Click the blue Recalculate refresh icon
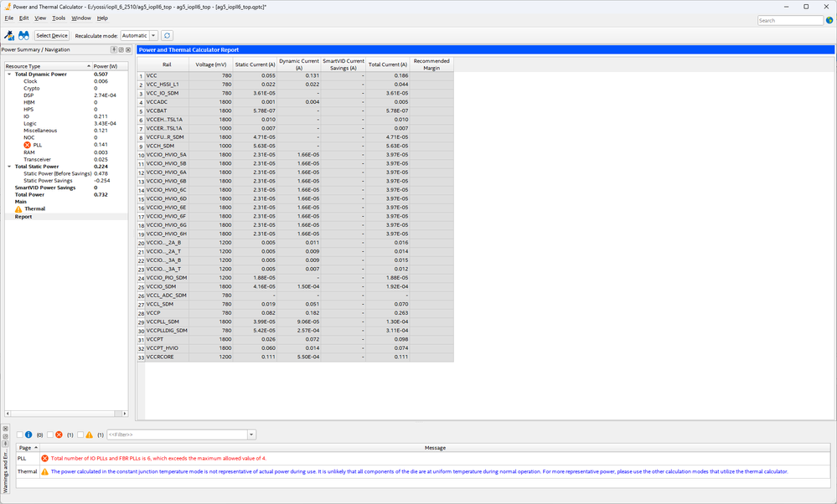 tap(167, 35)
